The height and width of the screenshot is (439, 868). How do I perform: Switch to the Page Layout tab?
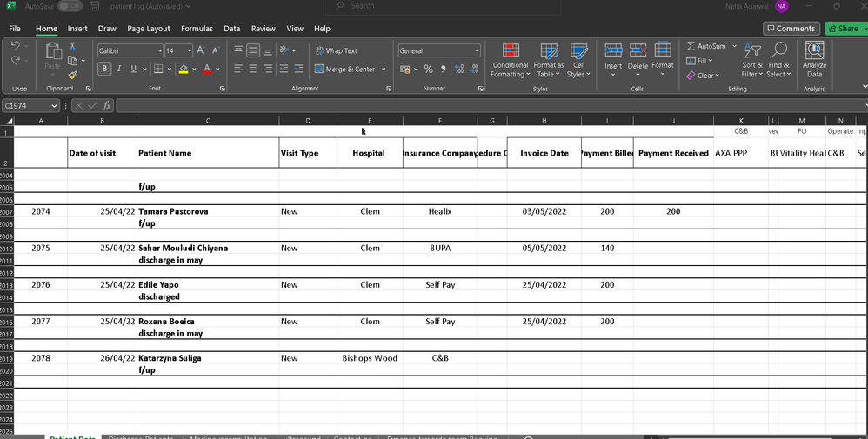[x=149, y=29]
